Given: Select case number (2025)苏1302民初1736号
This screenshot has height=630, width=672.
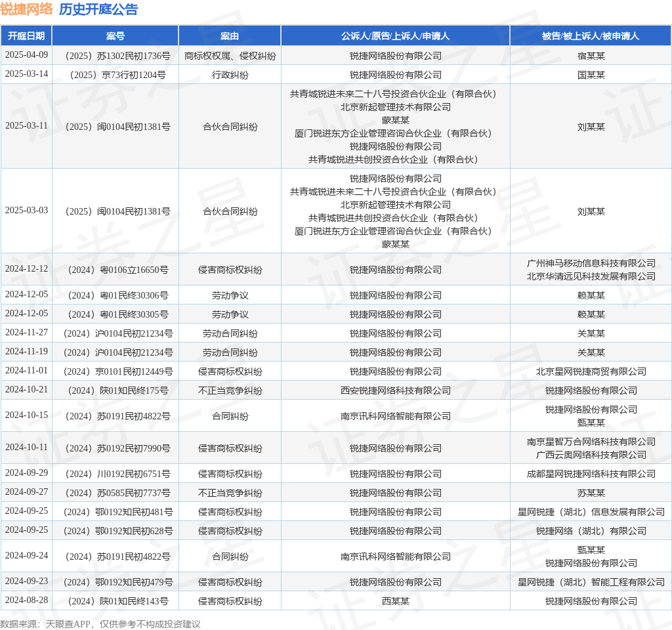Looking at the screenshot, I should 115,56.
